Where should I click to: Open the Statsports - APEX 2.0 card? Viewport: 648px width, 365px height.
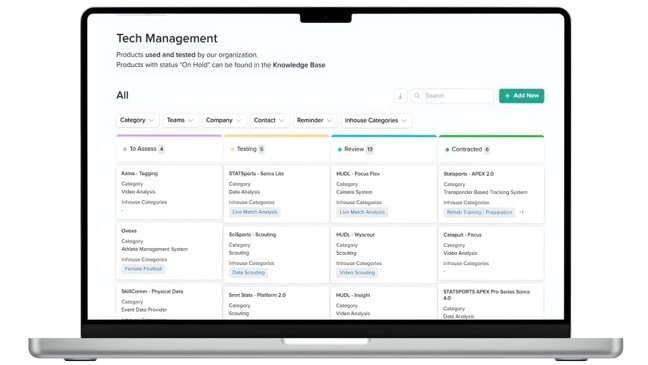[491, 194]
